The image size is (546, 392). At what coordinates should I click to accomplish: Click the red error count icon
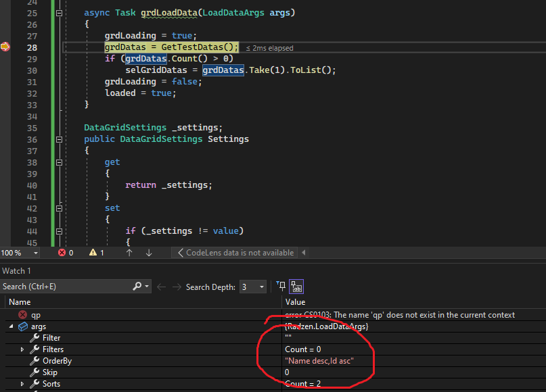click(62, 253)
